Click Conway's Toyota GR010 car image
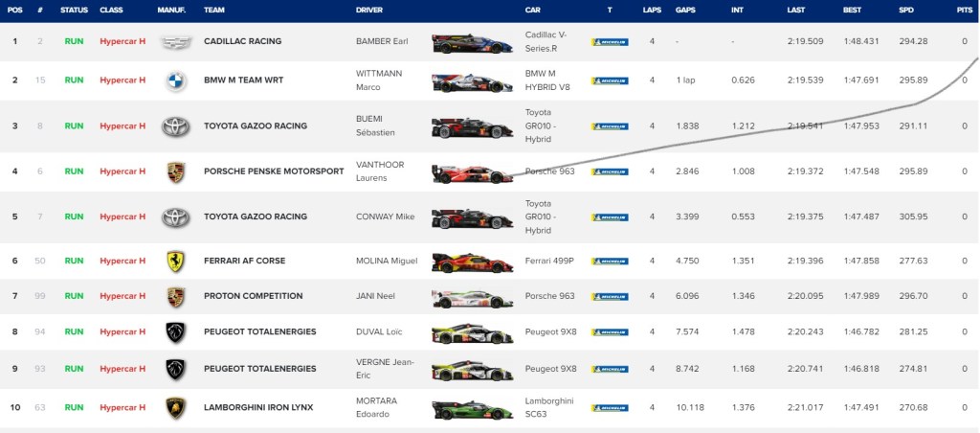980x433 pixels. (472, 218)
